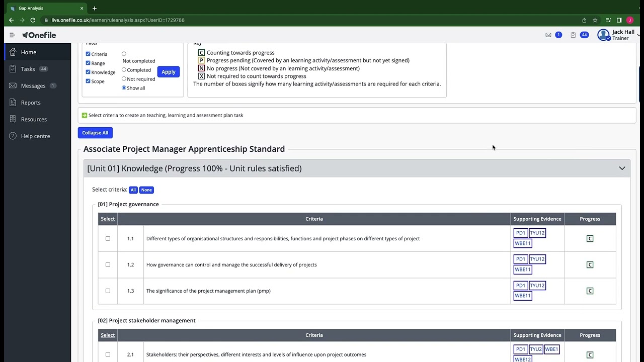
Task: Open the Chrome profile avatar
Action: (629, 20)
